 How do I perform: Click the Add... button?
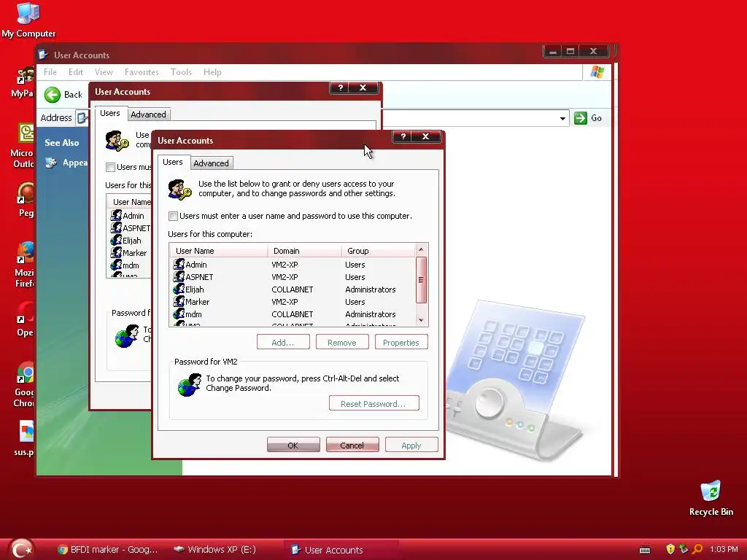[x=283, y=343]
